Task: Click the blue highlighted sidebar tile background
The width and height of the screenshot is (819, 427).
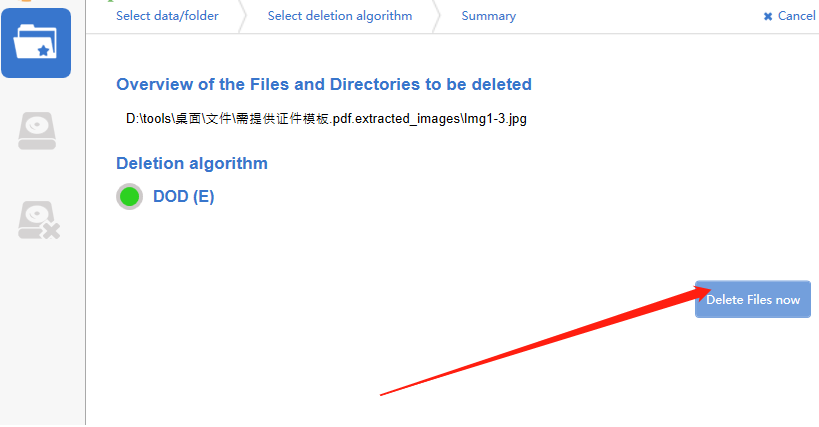Action: 36,43
